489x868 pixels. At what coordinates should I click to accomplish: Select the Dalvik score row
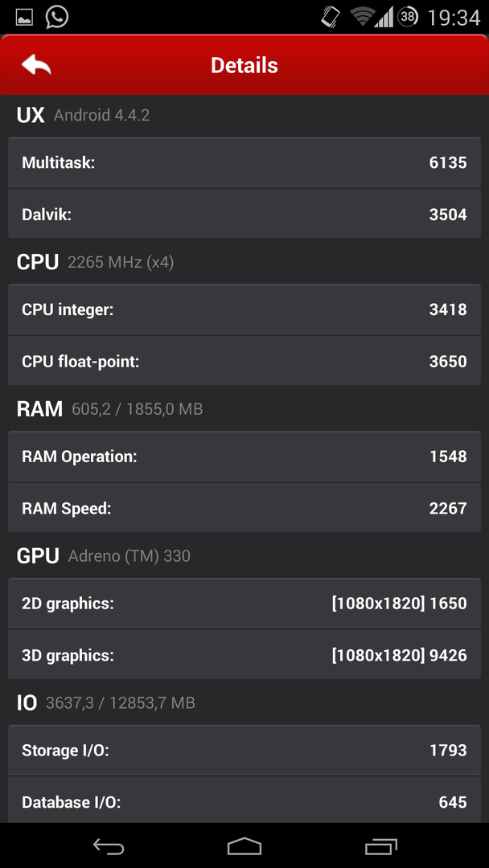[244, 215]
